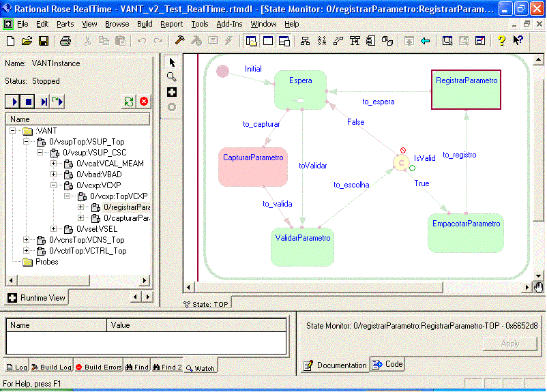Open the Build menu
547x392 pixels.
click(145, 24)
